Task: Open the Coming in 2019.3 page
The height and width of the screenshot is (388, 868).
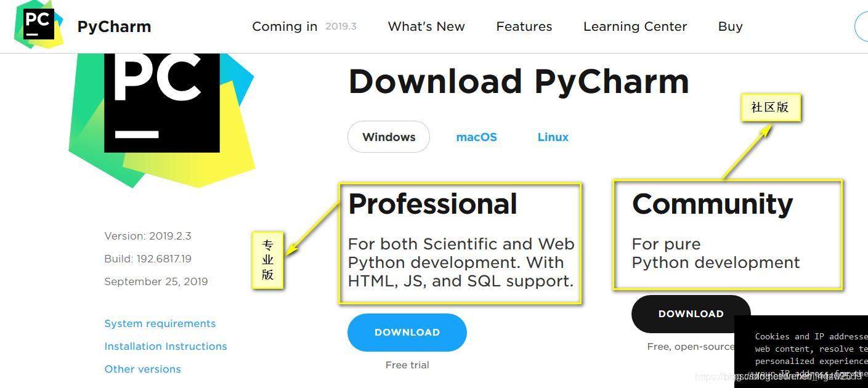Action: pos(304,26)
